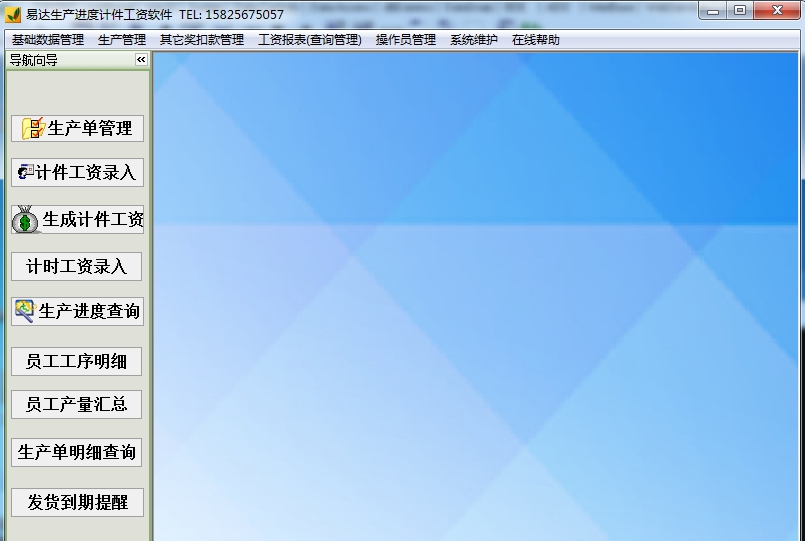Close the 易达 software window
805x541 pixels.
[777, 11]
